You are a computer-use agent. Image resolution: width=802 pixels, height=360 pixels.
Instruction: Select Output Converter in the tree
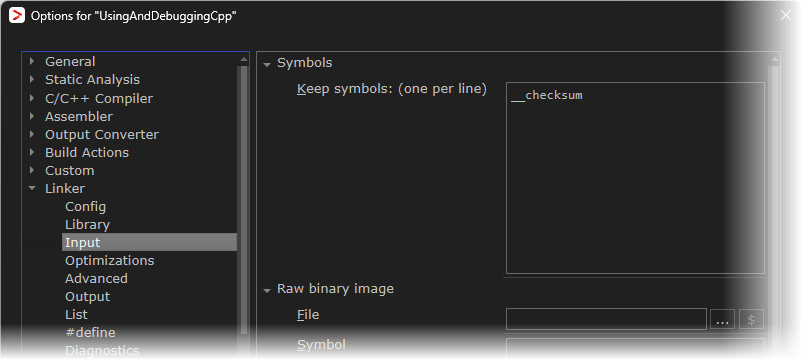click(102, 134)
